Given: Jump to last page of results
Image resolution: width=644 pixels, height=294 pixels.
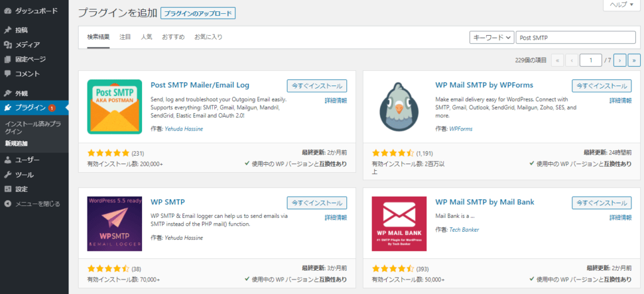Looking at the screenshot, I should [634, 60].
